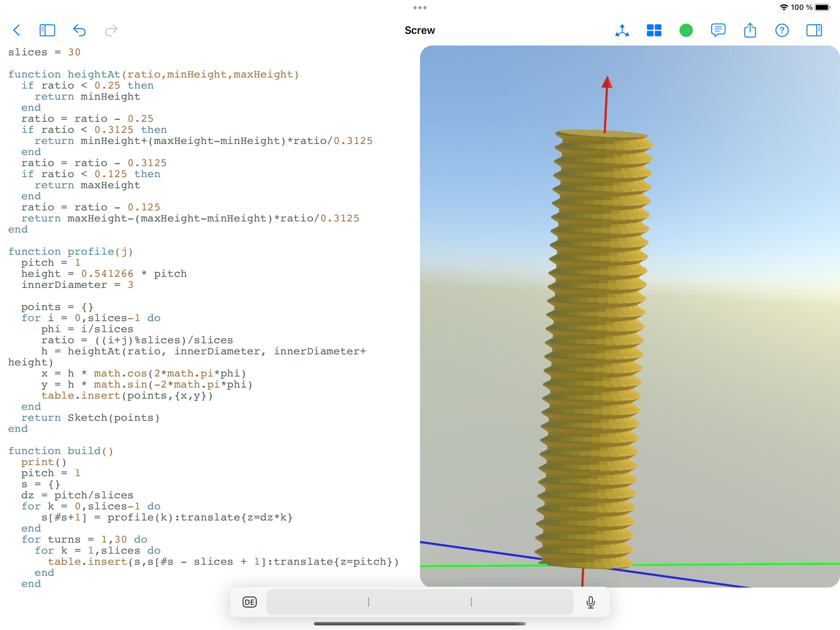Screen dimensions: 840x630
Task: Place cursor on 'slices = 30' line
Action: pyautogui.click(x=45, y=52)
